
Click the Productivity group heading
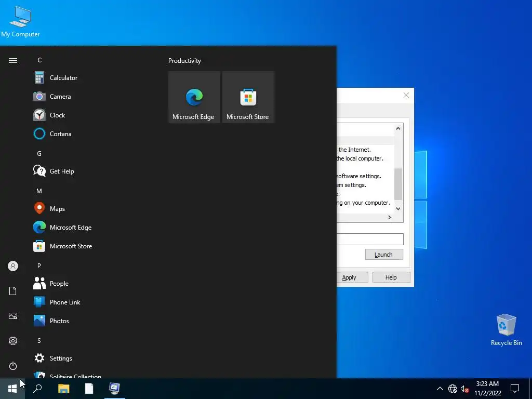click(184, 61)
